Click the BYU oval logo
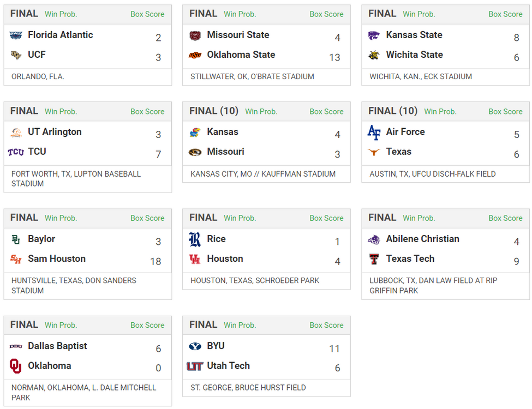 click(x=195, y=346)
